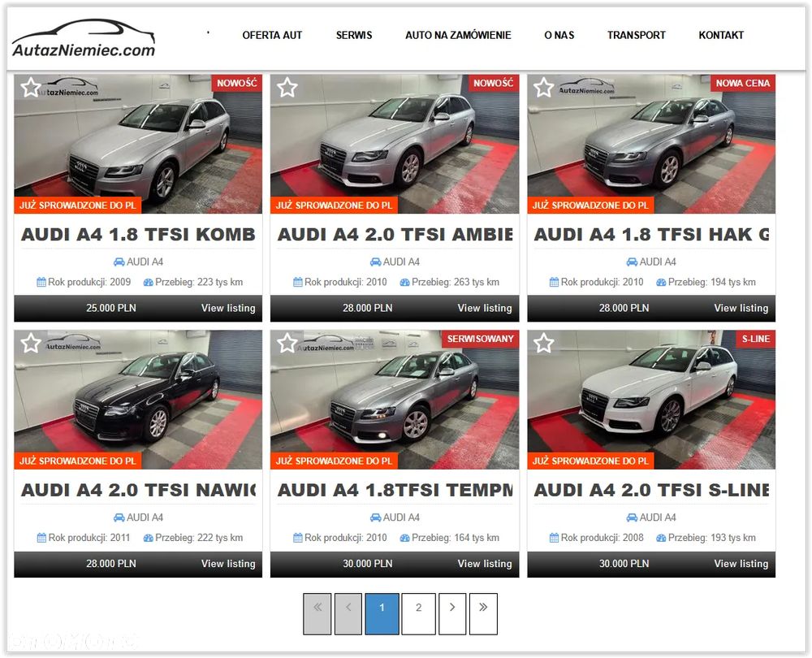Click mileage gauge icon beside 263 tys km
Viewport: 812px width, 658px height.
pyautogui.click(x=404, y=283)
